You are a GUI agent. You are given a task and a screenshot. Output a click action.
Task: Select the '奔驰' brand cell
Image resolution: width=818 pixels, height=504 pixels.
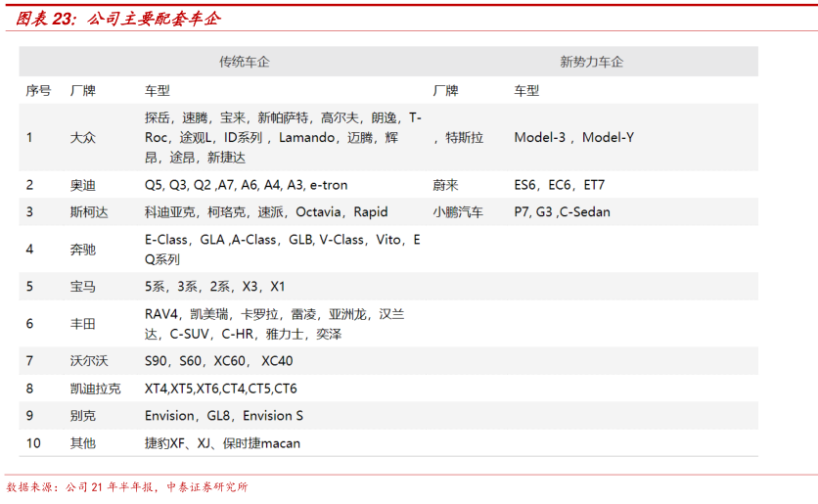[x=83, y=250]
